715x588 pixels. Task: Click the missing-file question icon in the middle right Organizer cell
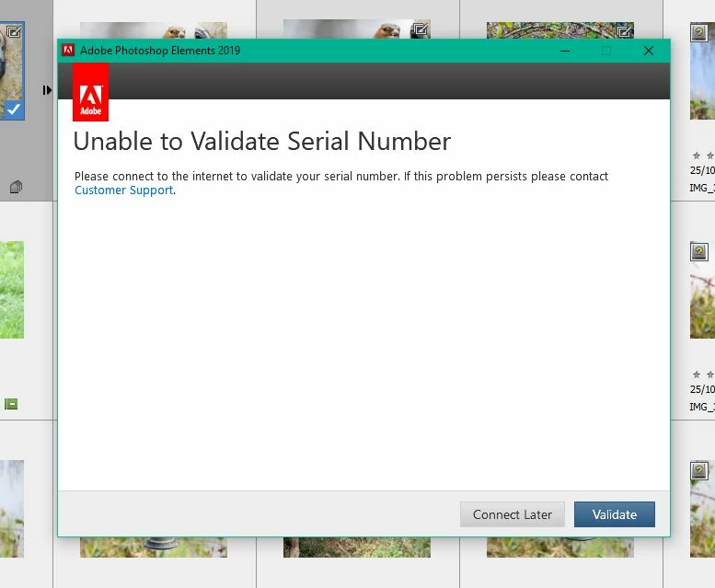pyautogui.click(x=698, y=251)
